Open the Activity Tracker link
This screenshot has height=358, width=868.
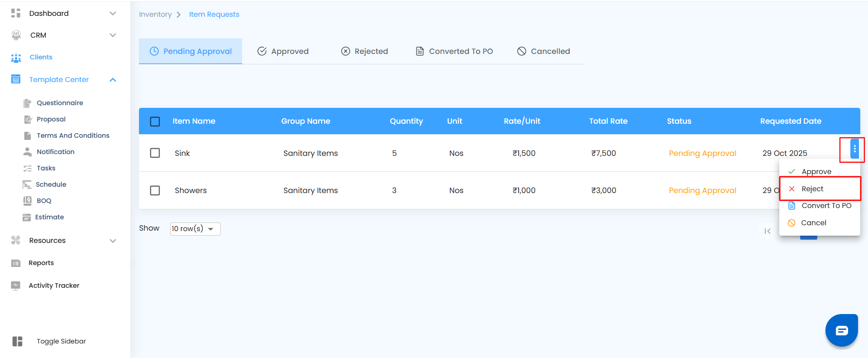pyautogui.click(x=54, y=285)
